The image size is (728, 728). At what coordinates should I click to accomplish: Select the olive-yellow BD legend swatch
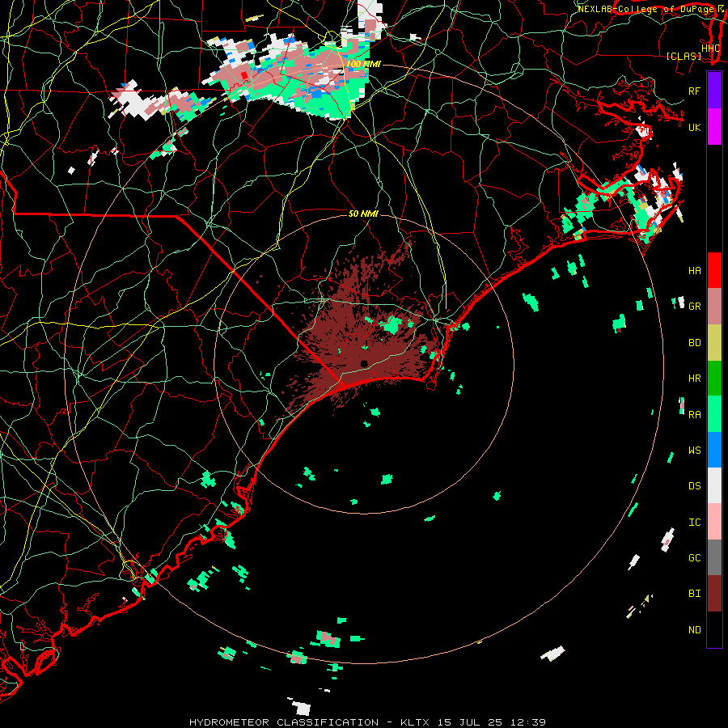point(714,342)
